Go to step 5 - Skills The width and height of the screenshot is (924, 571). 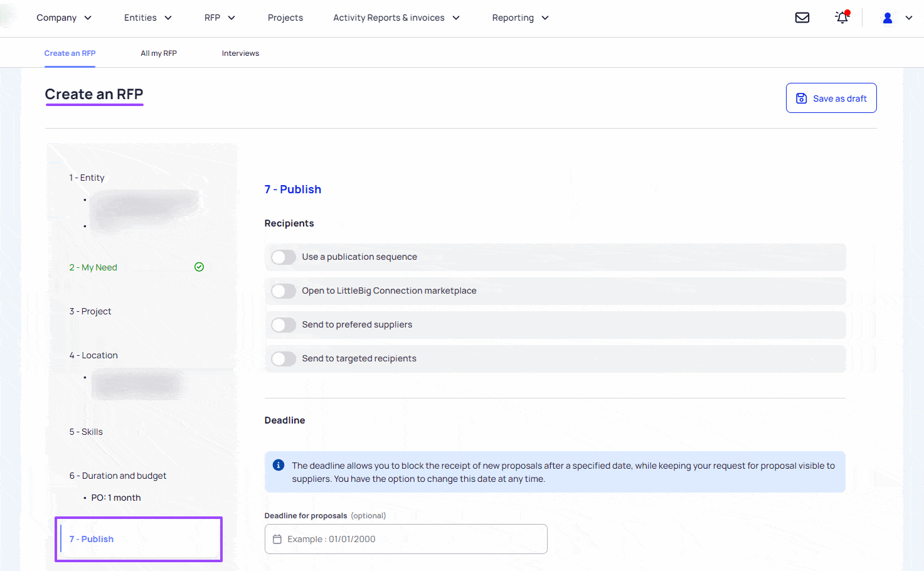pyautogui.click(x=86, y=432)
